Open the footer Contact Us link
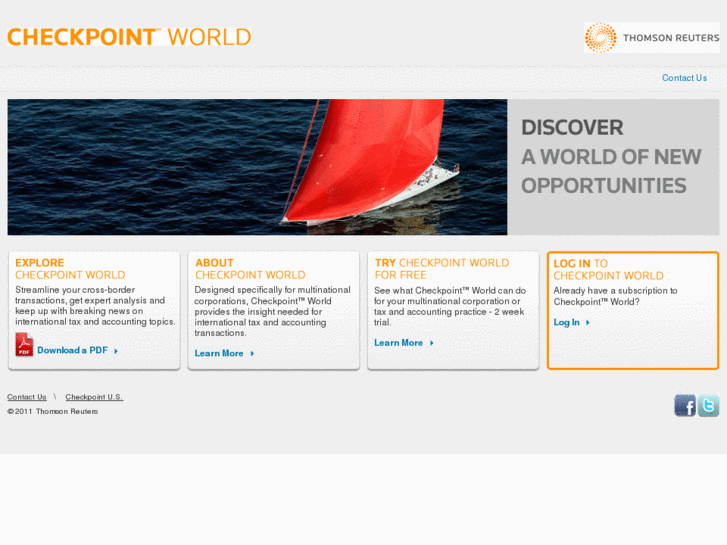 tap(27, 397)
